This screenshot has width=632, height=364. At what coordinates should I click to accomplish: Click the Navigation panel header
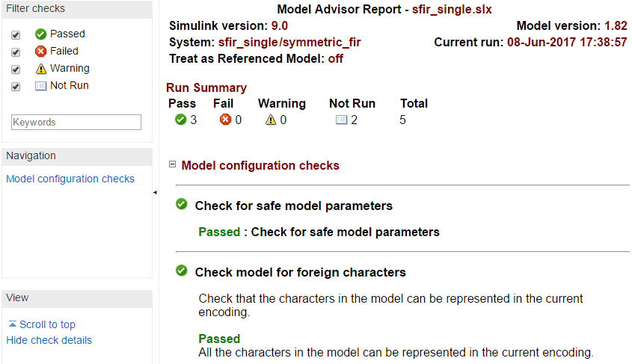click(77, 156)
